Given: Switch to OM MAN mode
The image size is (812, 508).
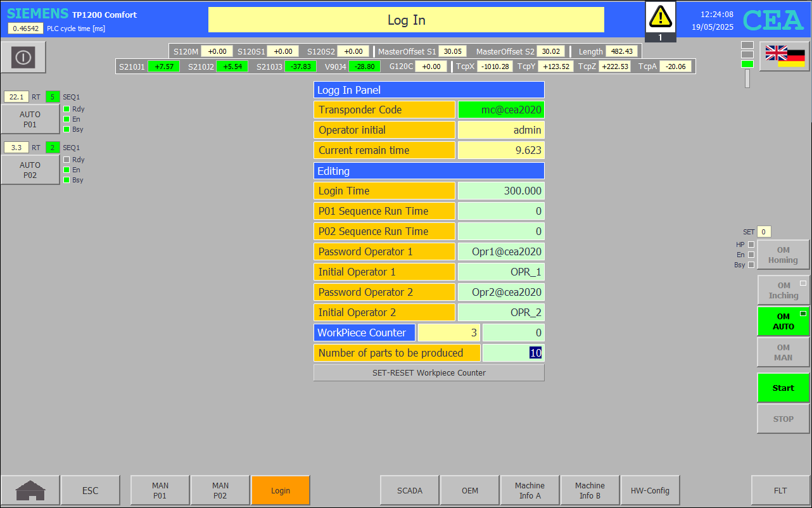Looking at the screenshot, I should tap(783, 352).
